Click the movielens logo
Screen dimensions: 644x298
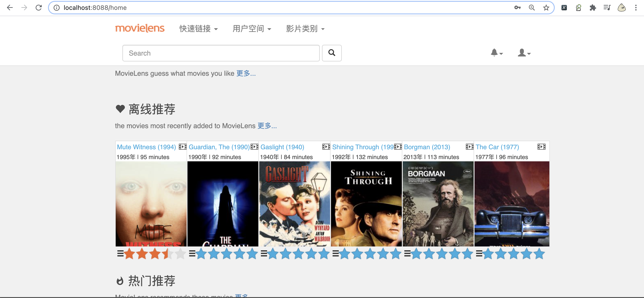[x=140, y=28]
